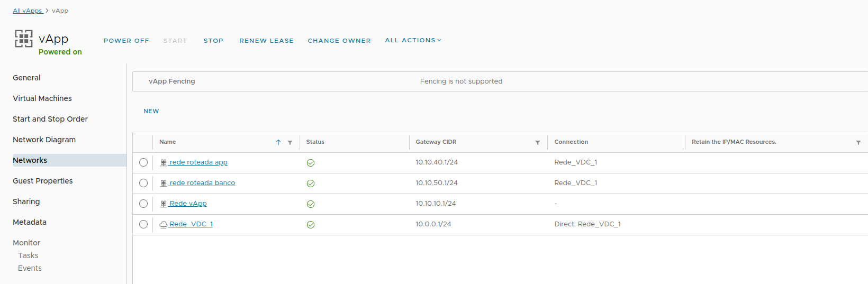This screenshot has height=284, width=868.
Task: Click the network icon beside Rede vApp
Action: point(164,204)
